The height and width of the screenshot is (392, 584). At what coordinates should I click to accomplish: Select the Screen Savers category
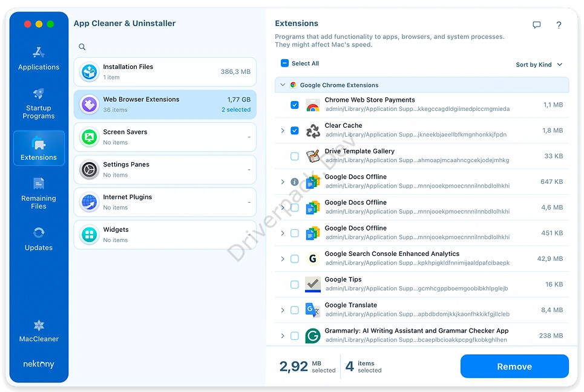click(165, 137)
